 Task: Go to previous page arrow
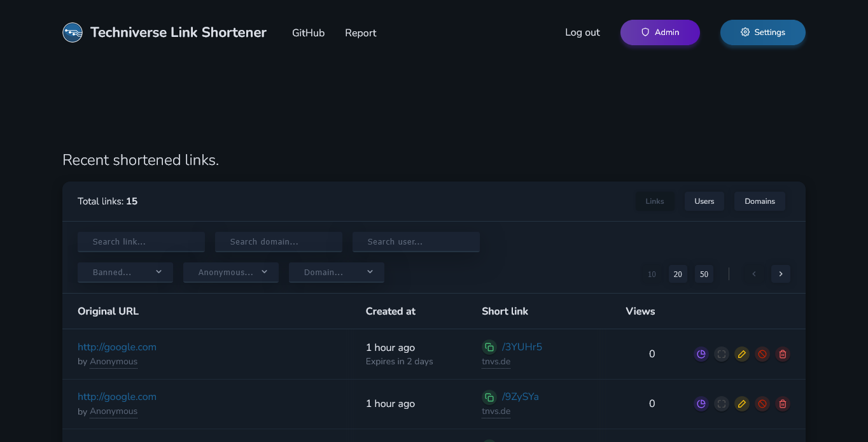click(754, 274)
